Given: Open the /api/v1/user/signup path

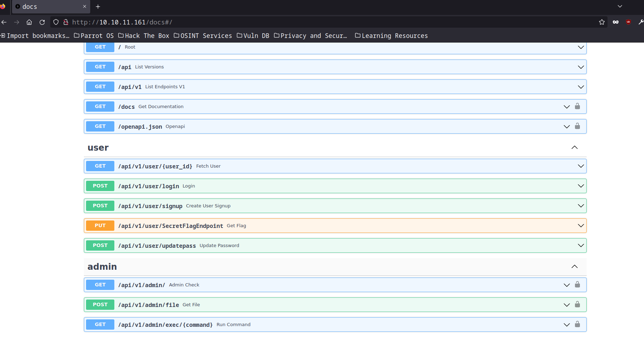Looking at the screenshot, I should point(150,206).
